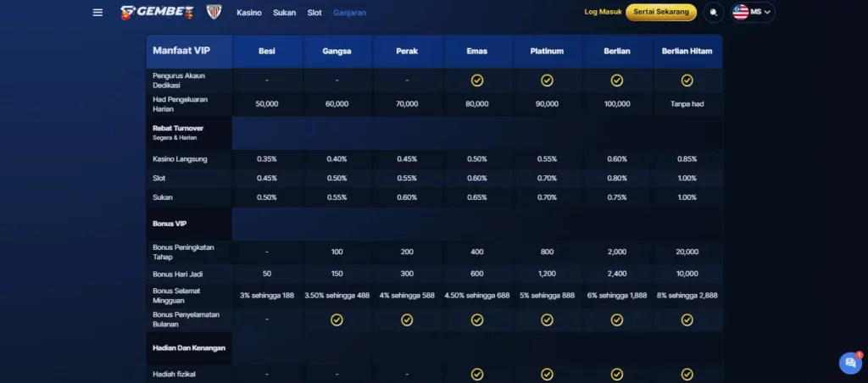
Task: Click the 5% sehingga 888 cell
Action: coord(547,296)
